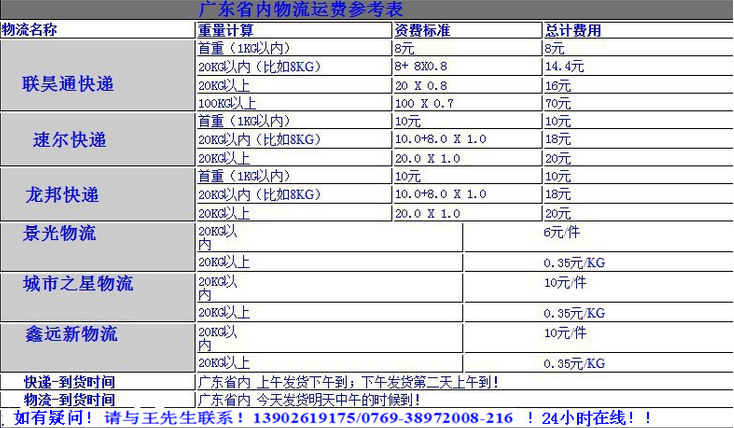This screenshot has width=734, height=428.
Task: Select the 联昊通快递 company cell
Action: [x=69, y=83]
